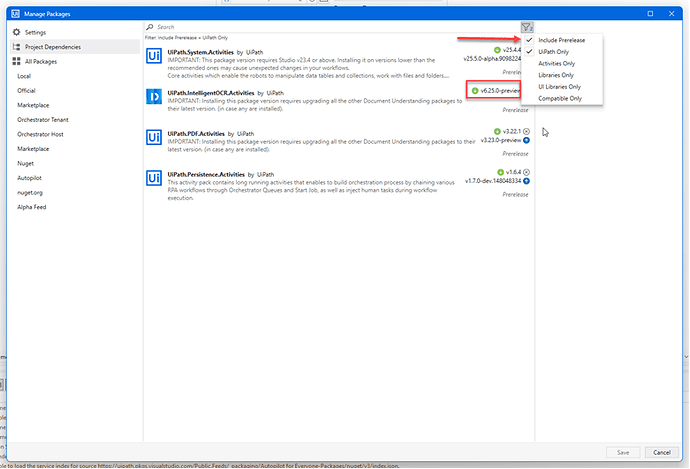The width and height of the screenshot is (690, 469).
Task: Click the UiPath.PDF.Activities package icon
Action: (154, 137)
